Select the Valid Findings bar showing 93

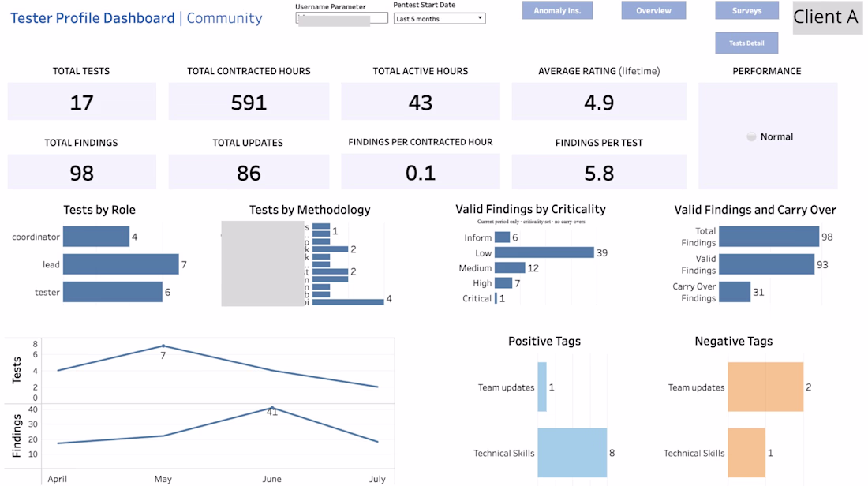click(x=767, y=264)
